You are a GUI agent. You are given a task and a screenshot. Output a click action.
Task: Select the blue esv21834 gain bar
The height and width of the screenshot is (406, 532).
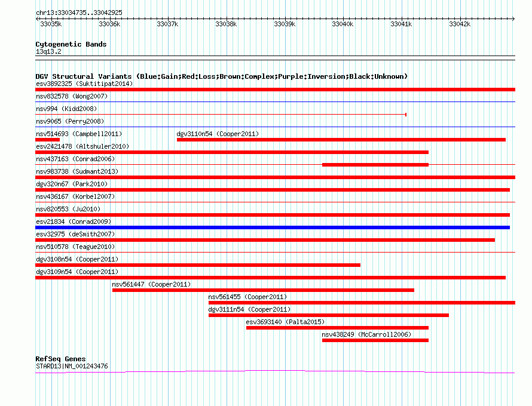[273, 227]
